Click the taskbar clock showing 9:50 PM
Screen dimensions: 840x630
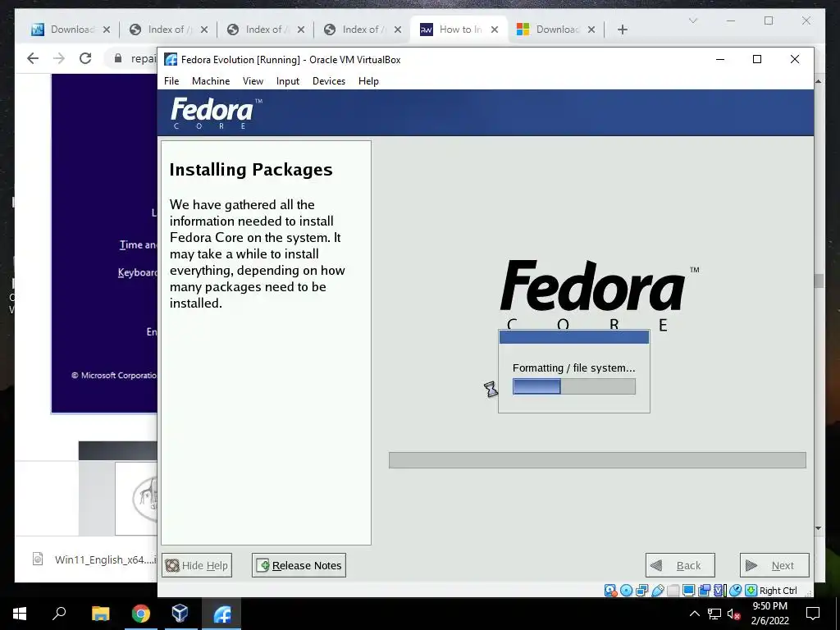click(769, 614)
